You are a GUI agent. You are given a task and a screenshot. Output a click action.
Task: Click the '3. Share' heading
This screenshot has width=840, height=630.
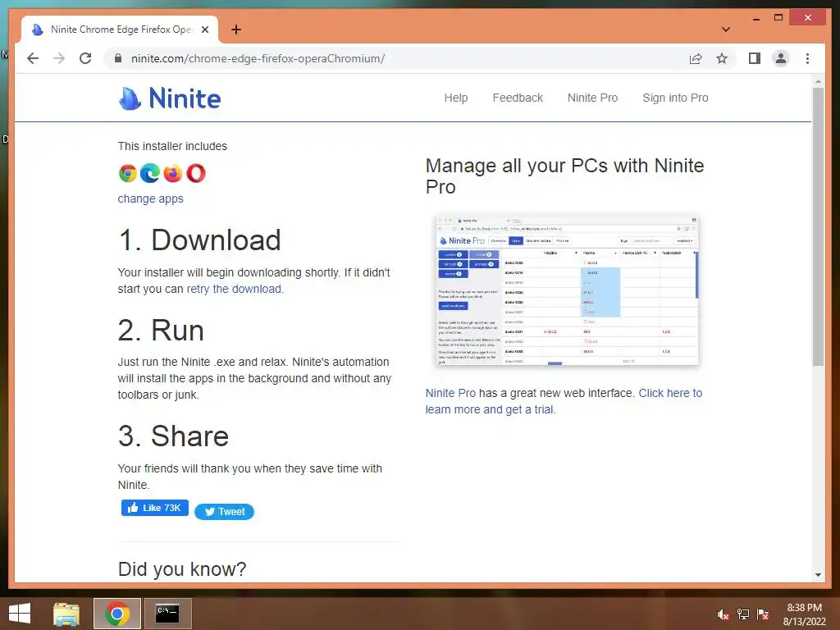(x=174, y=436)
